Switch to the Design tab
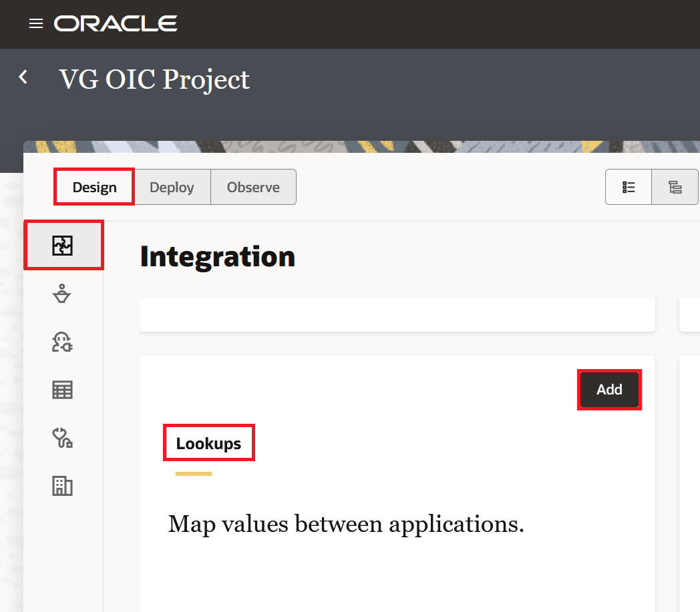The image size is (700, 612). point(95,188)
